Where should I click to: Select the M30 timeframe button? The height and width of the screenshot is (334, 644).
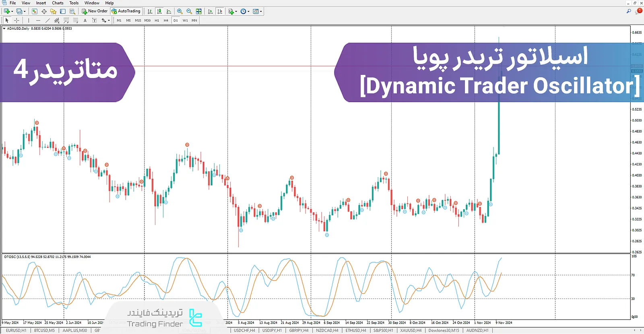[x=147, y=20]
